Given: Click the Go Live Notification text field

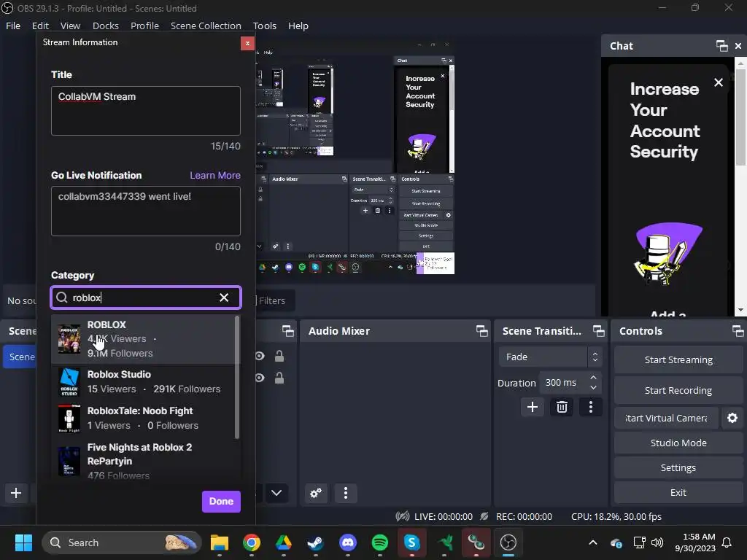Looking at the screenshot, I should click(x=146, y=211).
